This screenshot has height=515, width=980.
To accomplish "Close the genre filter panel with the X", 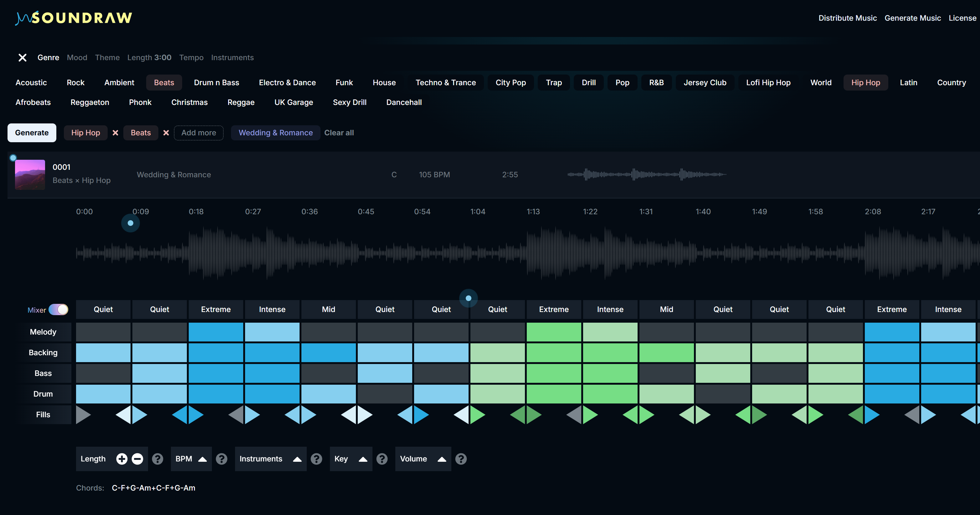I will point(23,57).
